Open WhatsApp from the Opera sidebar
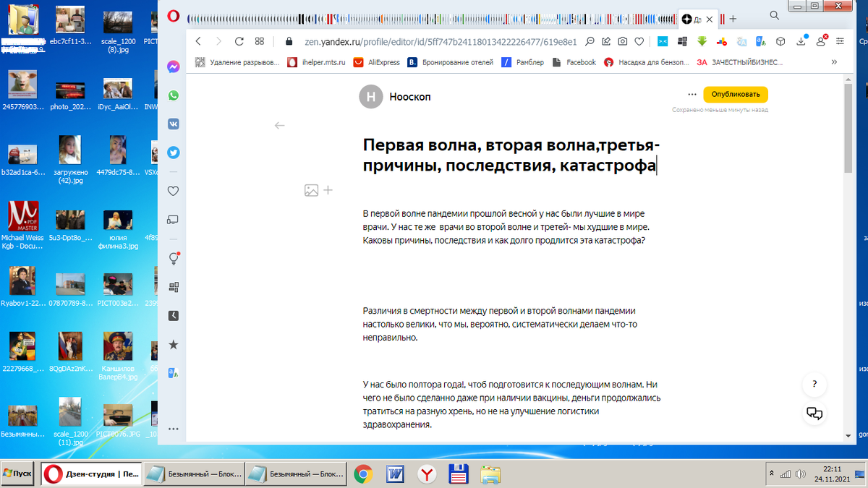The width and height of the screenshot is (868, 488). pos(173,95)
